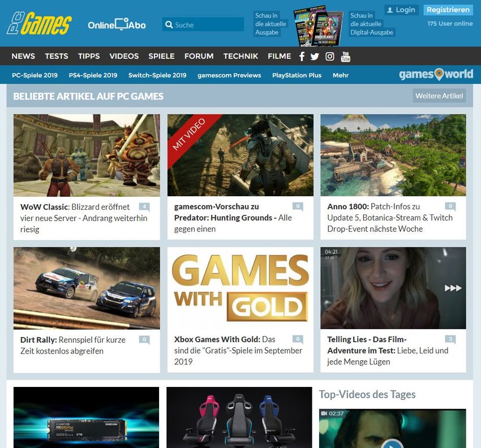The width and height of the screenshot is (481, 448).
Task: Open the TESTS menu
Action: [57, 56]
